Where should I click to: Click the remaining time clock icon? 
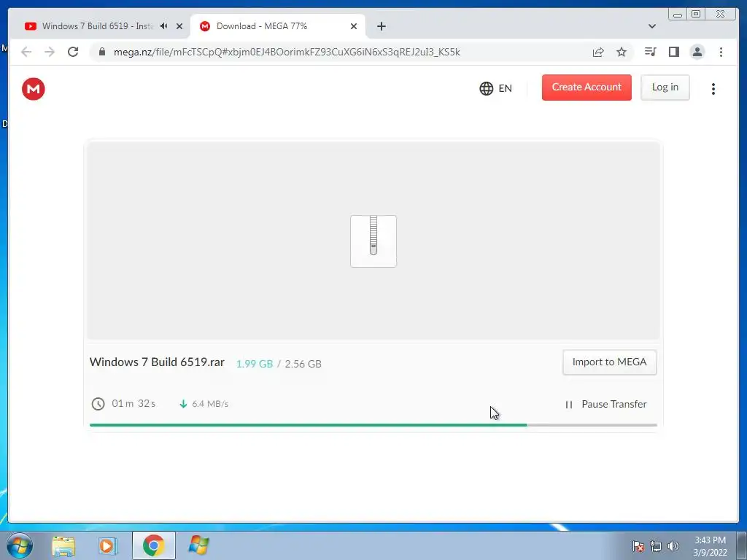[x=98, y=404]
